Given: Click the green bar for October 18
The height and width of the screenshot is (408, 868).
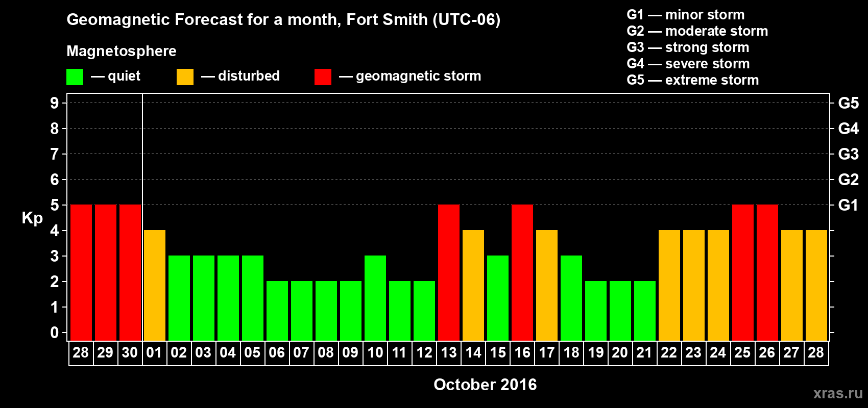Looking at the screenshot, I should pyautogui.click(x=571, y=298).
